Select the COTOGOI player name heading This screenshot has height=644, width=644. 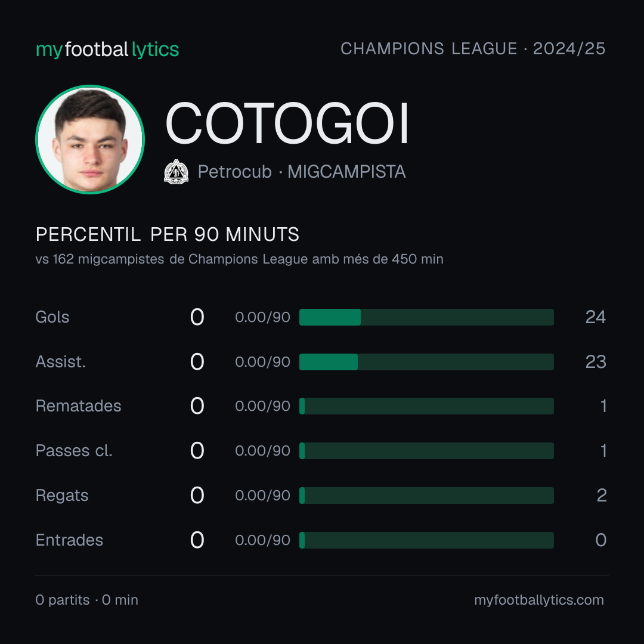coord(287,123)
